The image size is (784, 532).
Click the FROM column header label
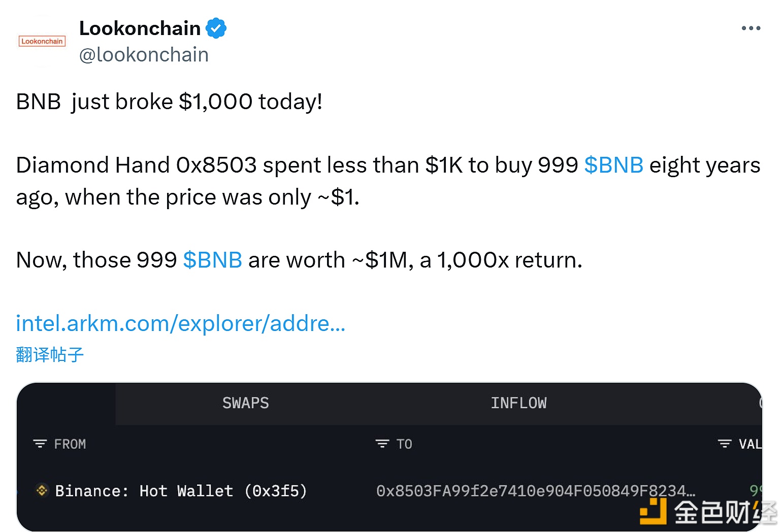pyautogui.click(x=70, y=444)
